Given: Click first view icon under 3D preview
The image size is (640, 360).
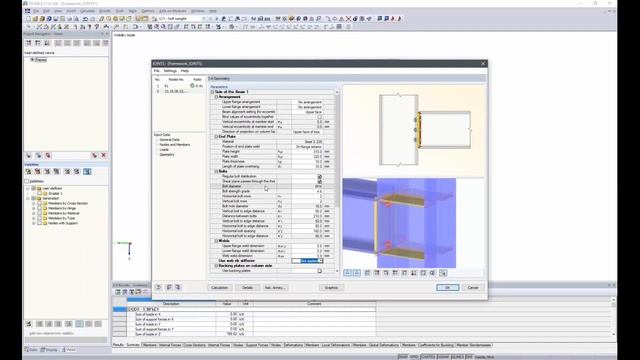Looking at the screenshot, I should [x=347, y=273].
